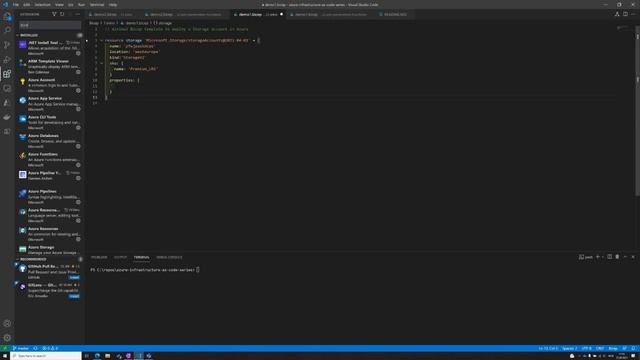
Task: Change the Bicep language mode in status bar
Action: (613, 349)
